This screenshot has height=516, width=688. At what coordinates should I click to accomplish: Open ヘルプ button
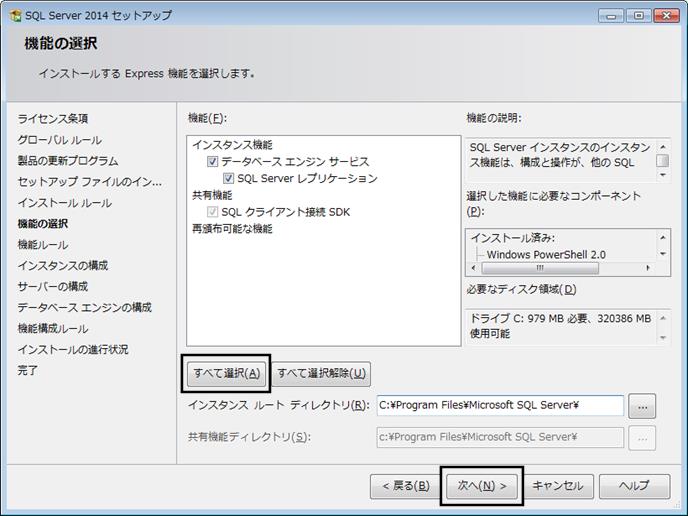pos(634,486)
